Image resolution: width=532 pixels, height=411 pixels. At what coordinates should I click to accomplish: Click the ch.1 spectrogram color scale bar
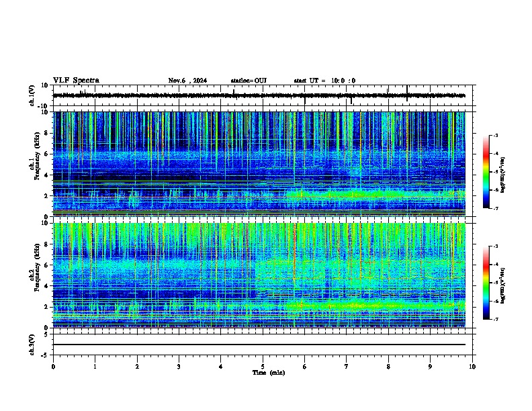(486, 172)
